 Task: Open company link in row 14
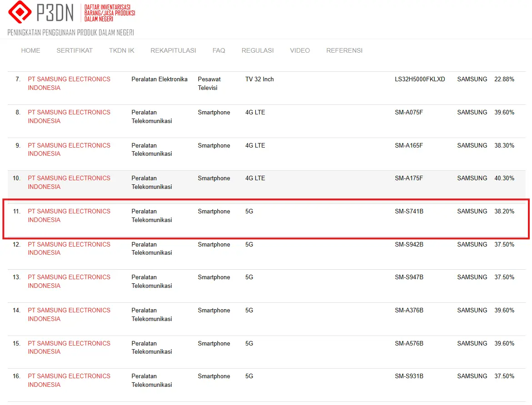coord(69,315)
